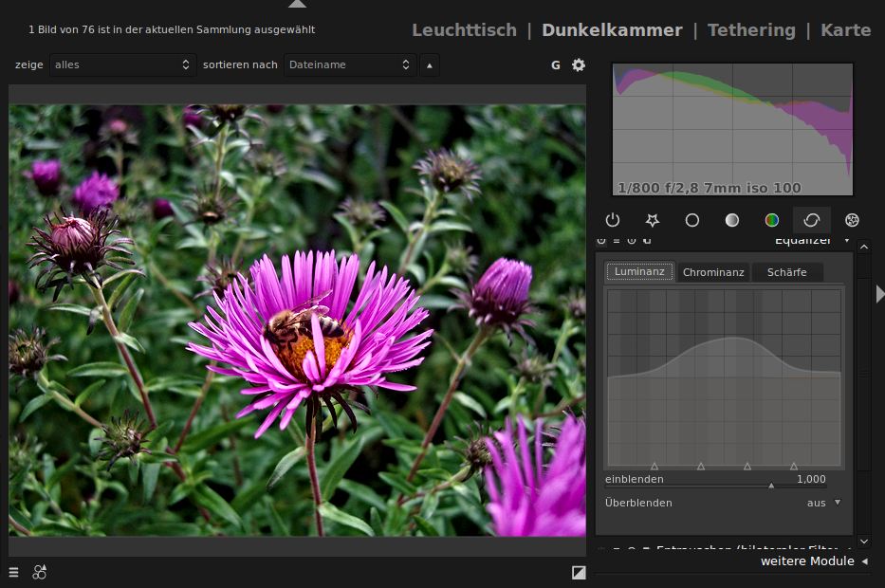Toggle over/underexposure indicator at bottom right

coord(579,572)
